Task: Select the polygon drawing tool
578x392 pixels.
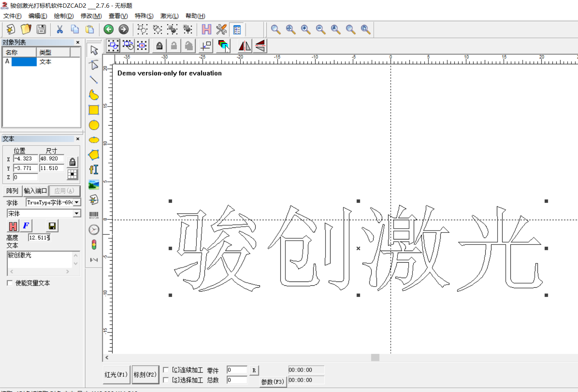Action: coord(94,155)
